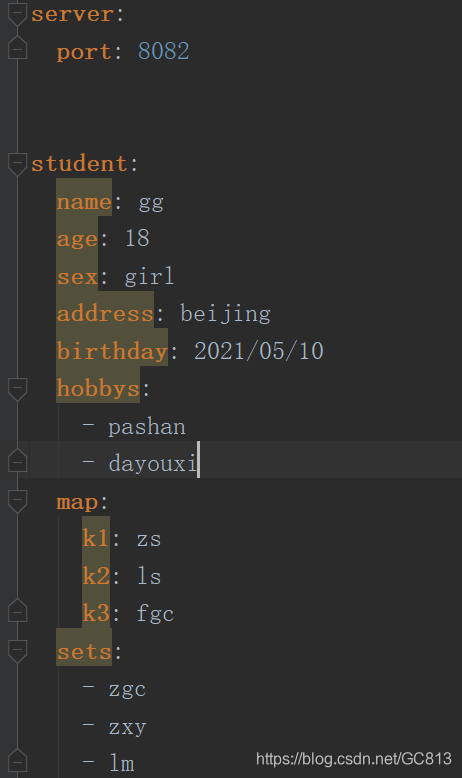
Task: Click the highlighted 'age' key
Action: coord(77,240)
